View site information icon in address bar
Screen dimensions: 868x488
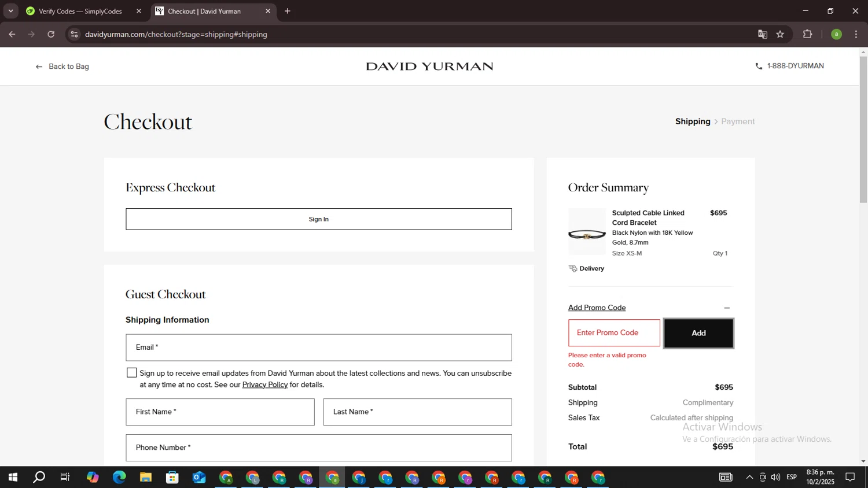74,34
